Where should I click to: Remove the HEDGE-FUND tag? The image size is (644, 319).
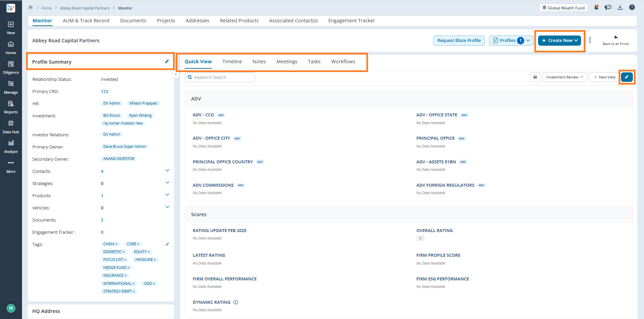click(129, 268)
